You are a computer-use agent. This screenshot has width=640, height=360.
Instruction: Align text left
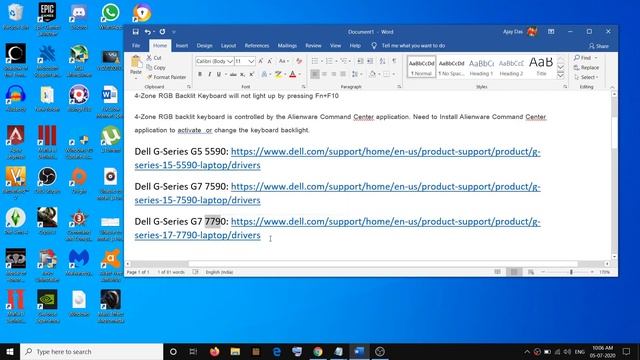pos(315,74)
